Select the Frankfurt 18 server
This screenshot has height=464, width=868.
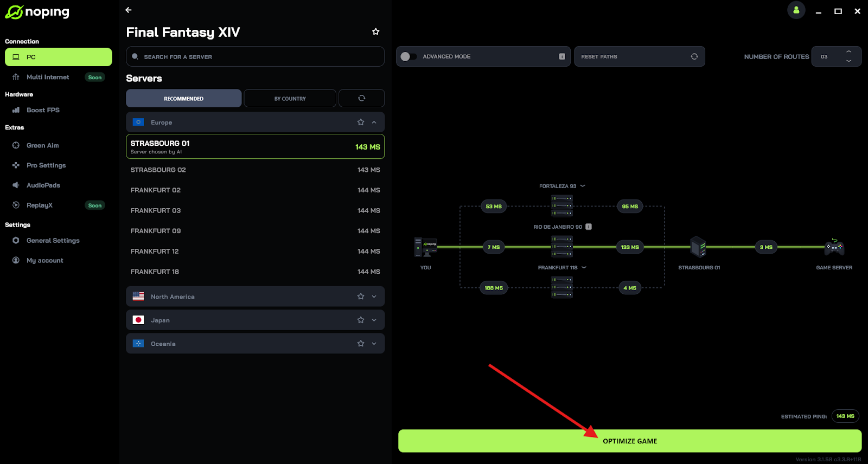pos(256,272)
